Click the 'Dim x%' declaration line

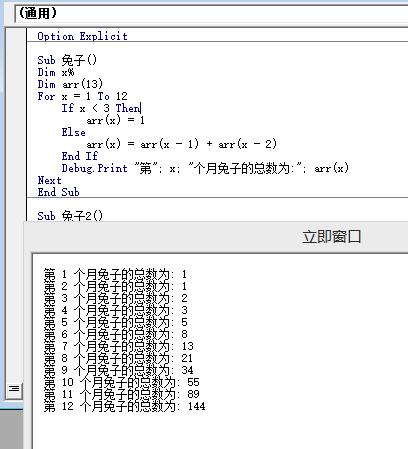56,72
